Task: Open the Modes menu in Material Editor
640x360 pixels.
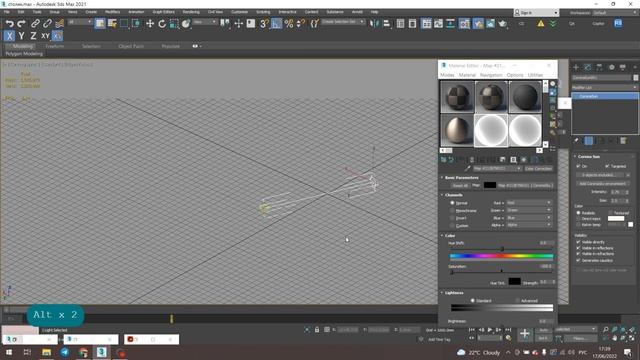Action: (x=447, y=75)
